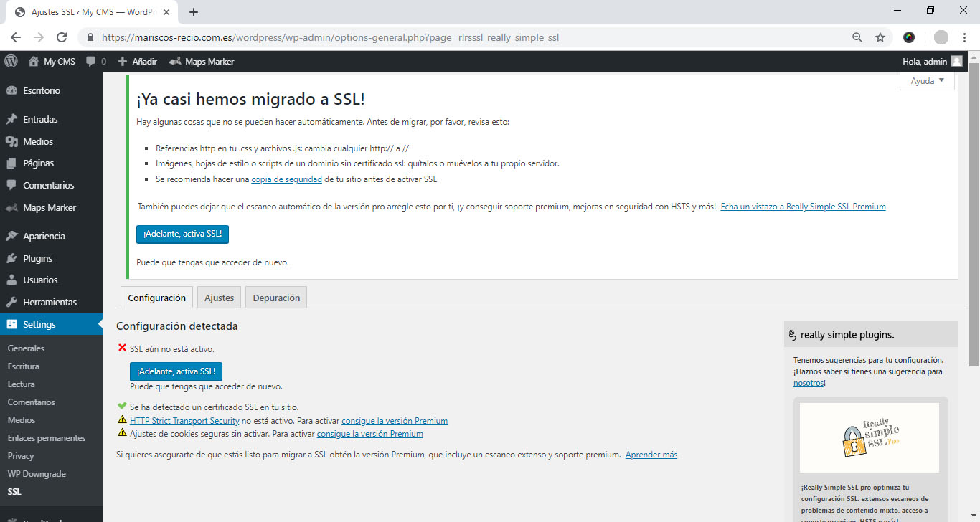Image resolution: width=980 pixels, height=522 pixels.
Task: Switch to the Ajustes tab
Action: [219, 298]
